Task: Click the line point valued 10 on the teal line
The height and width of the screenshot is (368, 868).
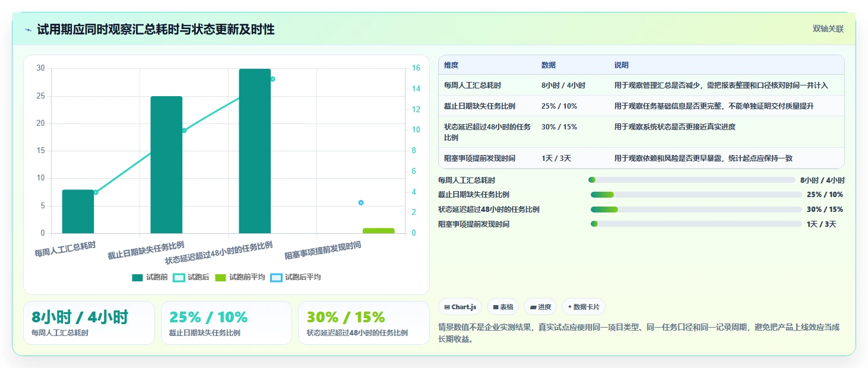Action: click(184, 131)
